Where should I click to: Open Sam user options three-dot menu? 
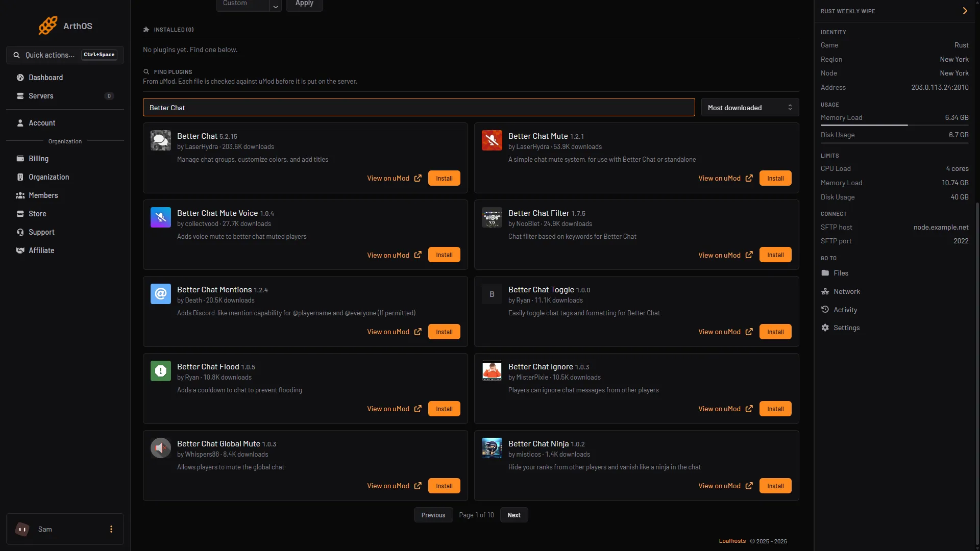pos(111,529)
